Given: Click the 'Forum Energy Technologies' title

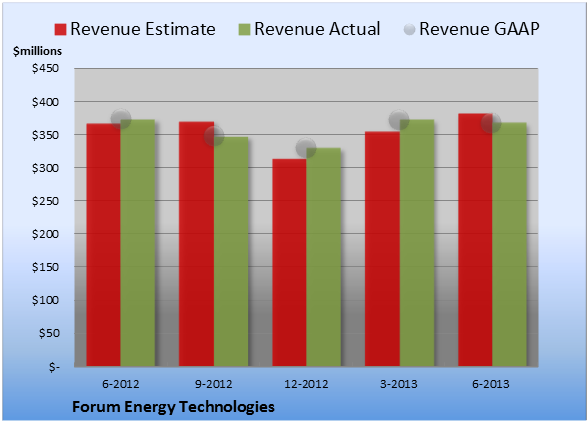Looking at the screenshot, I should 173,407.
